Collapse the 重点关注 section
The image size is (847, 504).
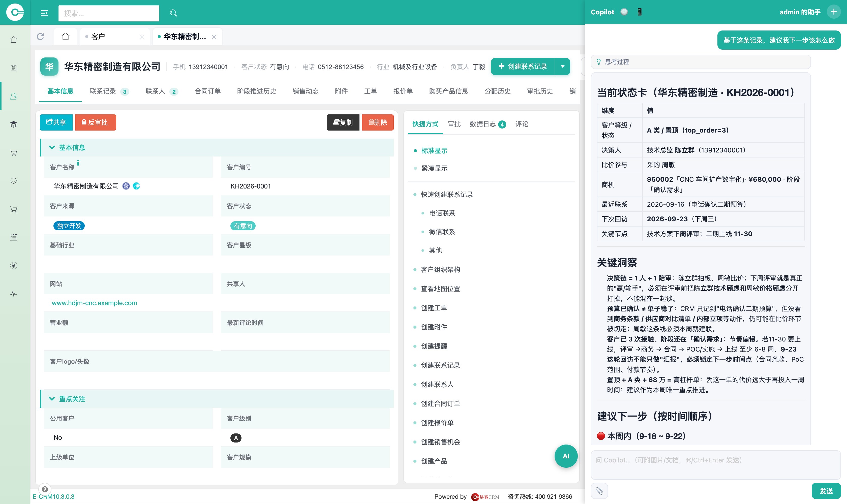[x=52, y=399]
